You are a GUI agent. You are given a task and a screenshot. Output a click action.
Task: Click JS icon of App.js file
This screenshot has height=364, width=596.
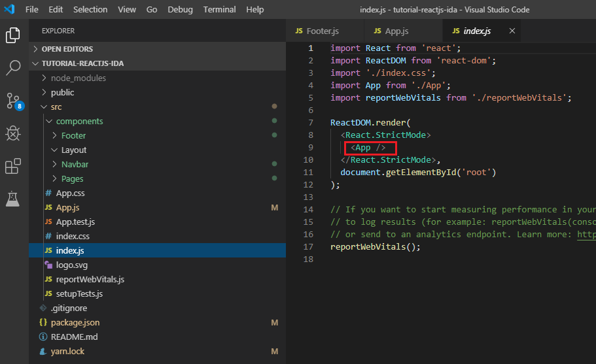[x=48, y=208]
